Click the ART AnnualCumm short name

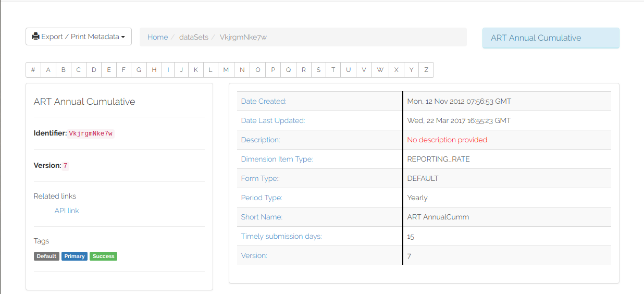438,217
